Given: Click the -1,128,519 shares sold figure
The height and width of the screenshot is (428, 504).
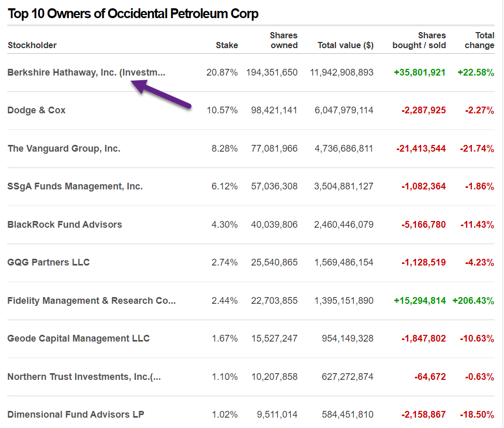Looking at the screenshot, I should click(424, 262).
